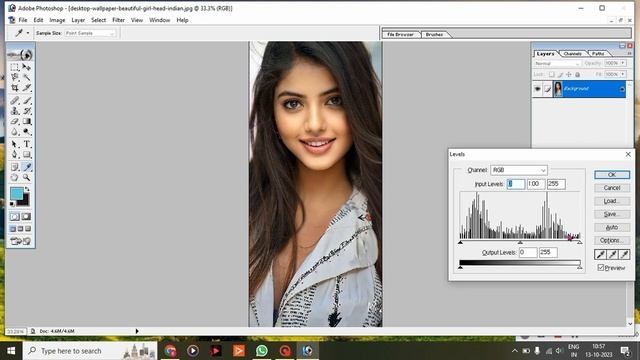
Task: Open the Fill slider arrow
Action: pos(623,74)
